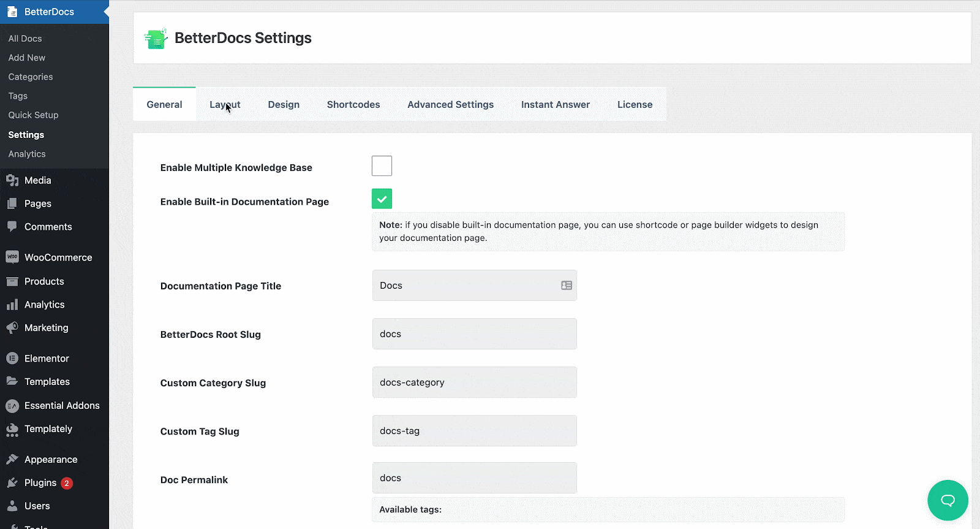Click the Products archive icon

click(x=12, y=281)
